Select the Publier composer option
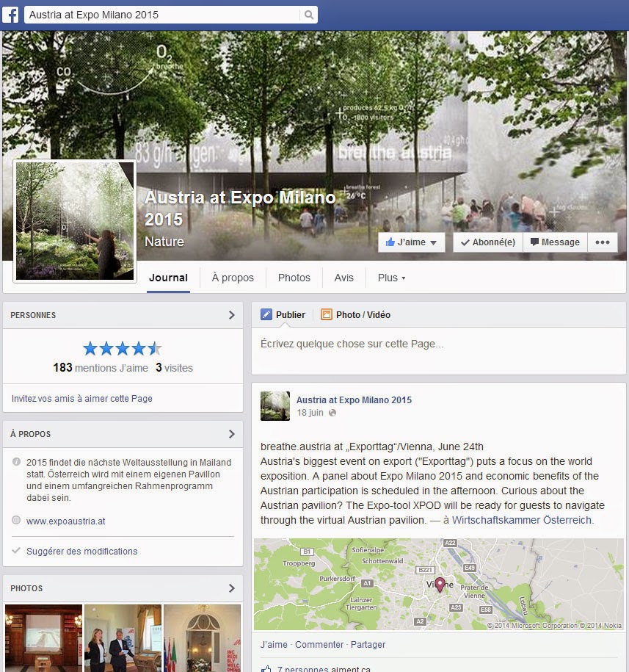Screen dimensions: 629x672 click(x=283, y=314)
